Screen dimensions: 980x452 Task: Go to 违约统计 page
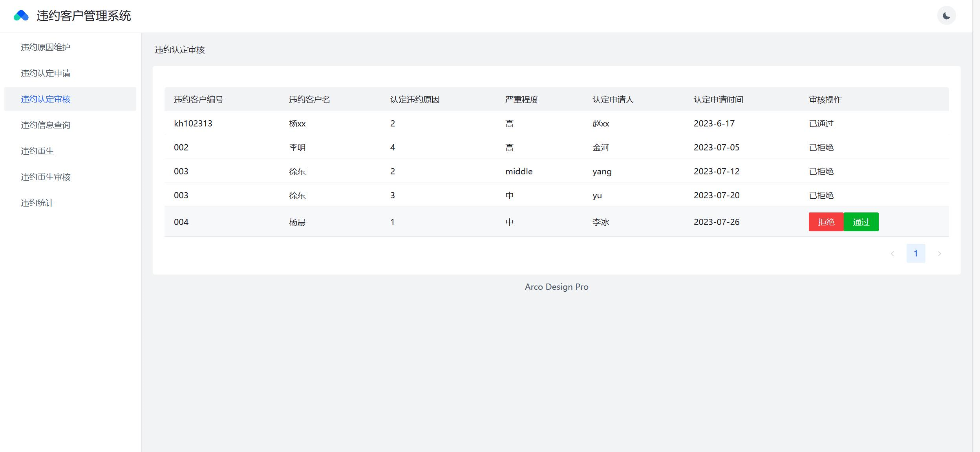(x=37, y=203)
